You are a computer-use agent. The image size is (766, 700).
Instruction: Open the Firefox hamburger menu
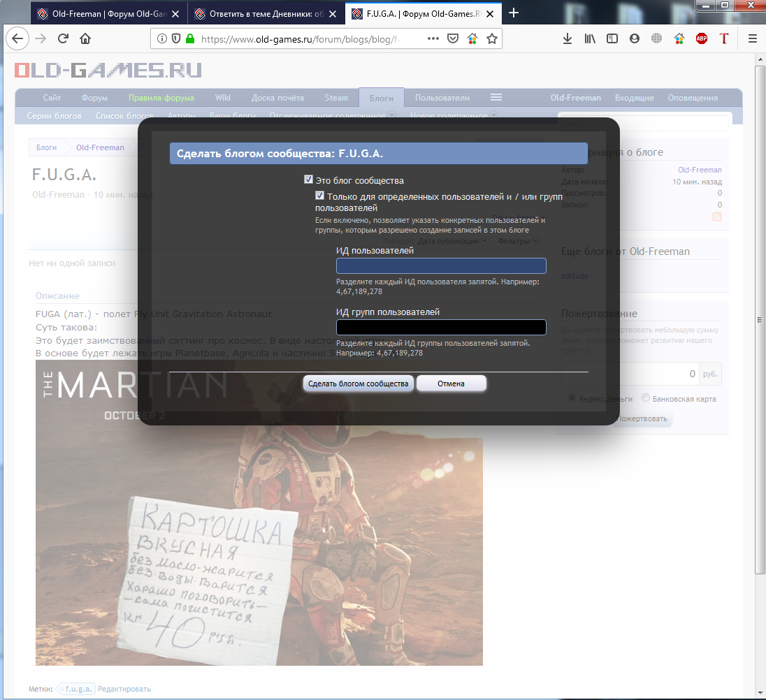(752, 38)
